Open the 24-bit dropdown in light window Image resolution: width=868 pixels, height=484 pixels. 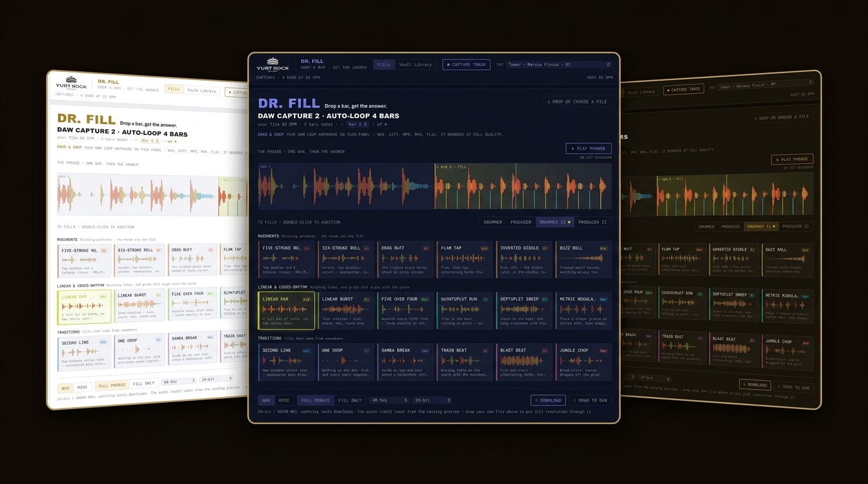[216, 379]
